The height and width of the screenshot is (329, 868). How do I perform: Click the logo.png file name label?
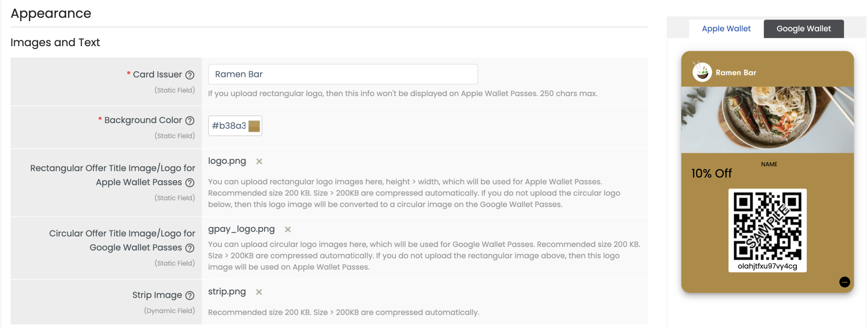227,161
